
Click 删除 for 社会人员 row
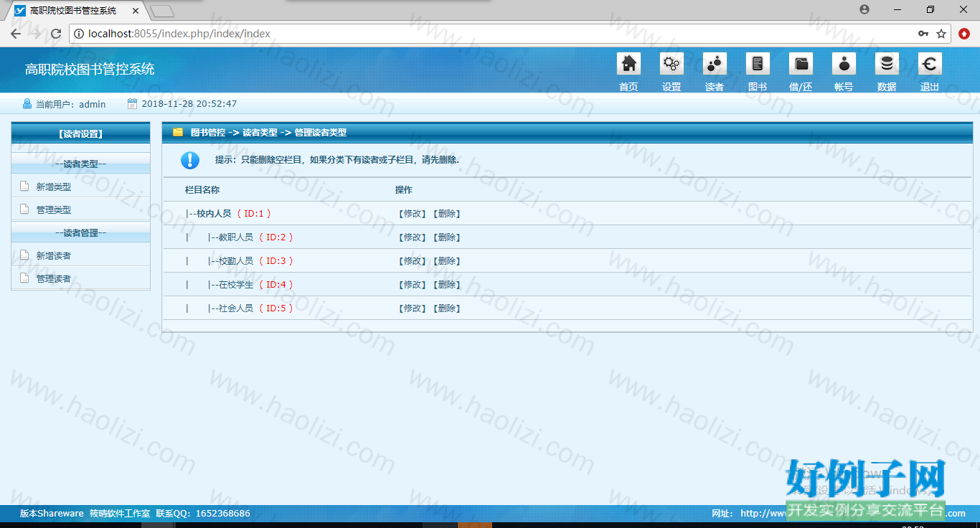coord(446,308)
